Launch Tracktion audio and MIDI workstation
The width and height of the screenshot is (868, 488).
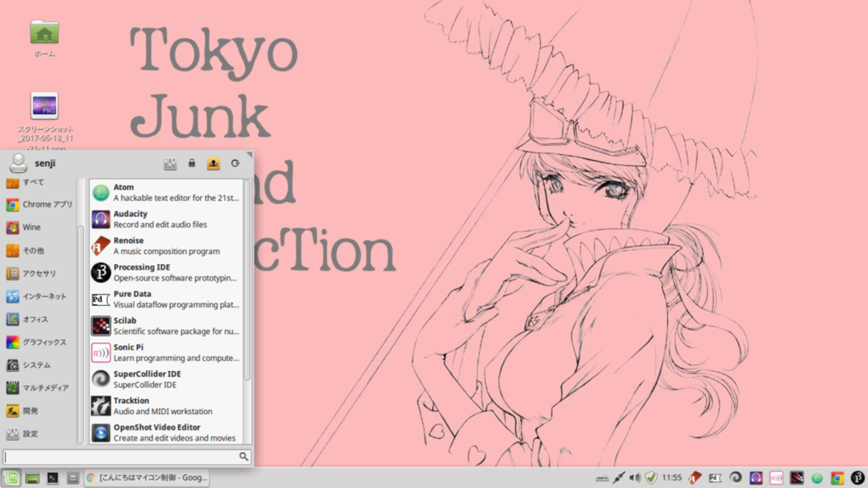tap(166, 406)
